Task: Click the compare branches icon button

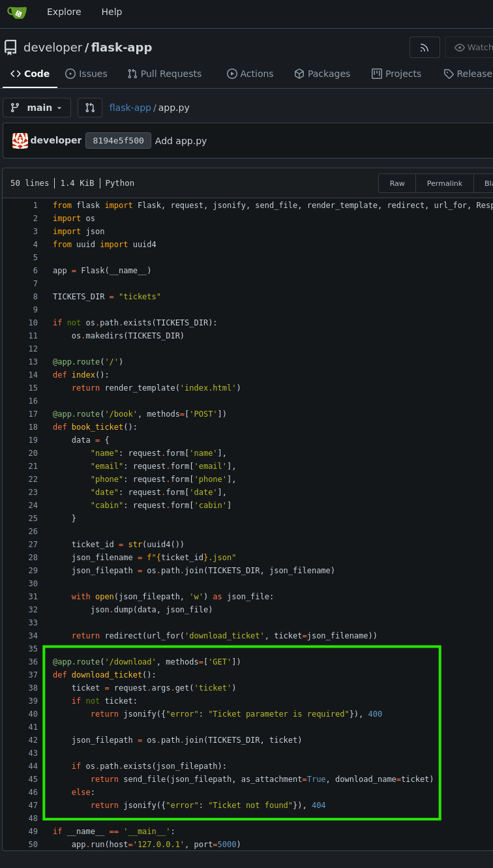Action: (90, 108)
